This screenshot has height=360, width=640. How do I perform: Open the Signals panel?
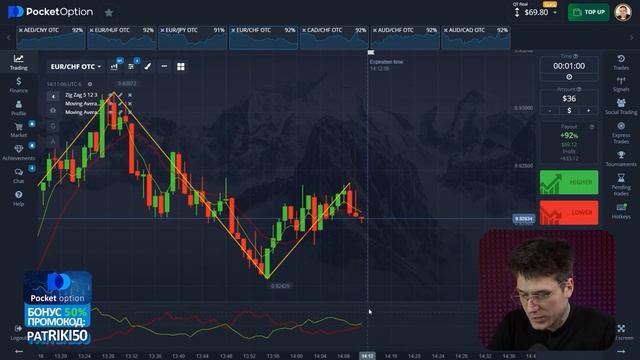click(x=621, y=84)
